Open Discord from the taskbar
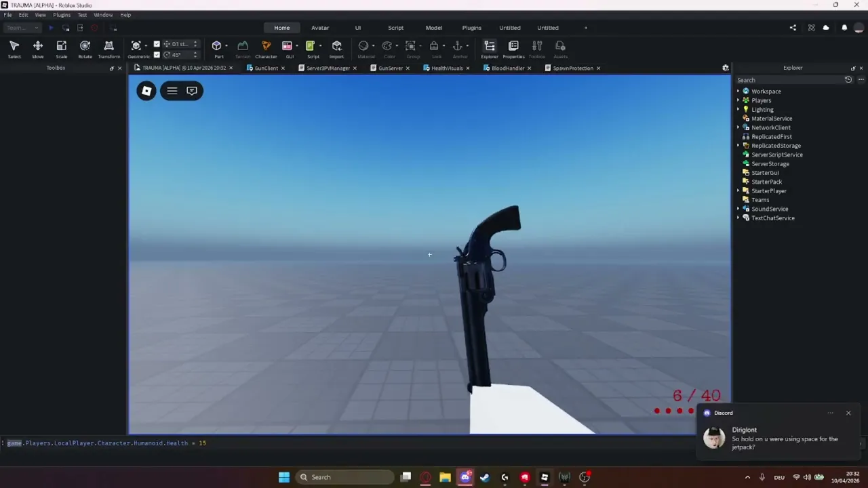Image resolution: width=868 pixels, height=488 pixels. point(465,477)
